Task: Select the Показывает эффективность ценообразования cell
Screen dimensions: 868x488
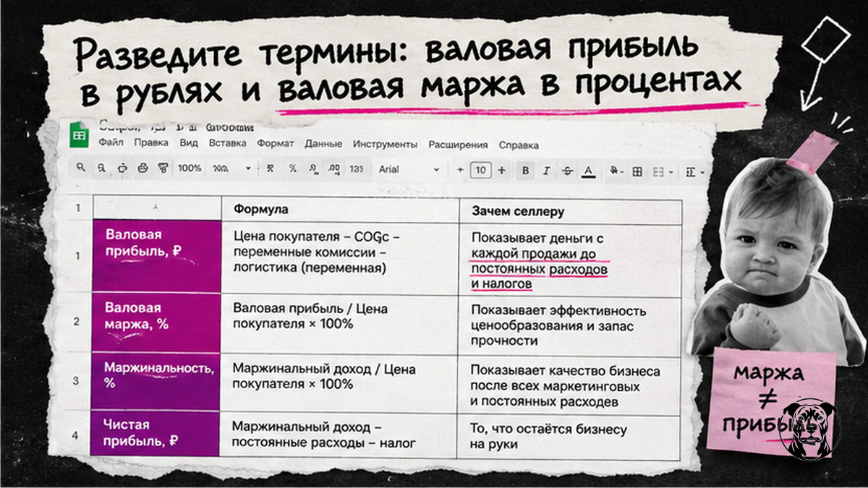Action: [569, 325]
